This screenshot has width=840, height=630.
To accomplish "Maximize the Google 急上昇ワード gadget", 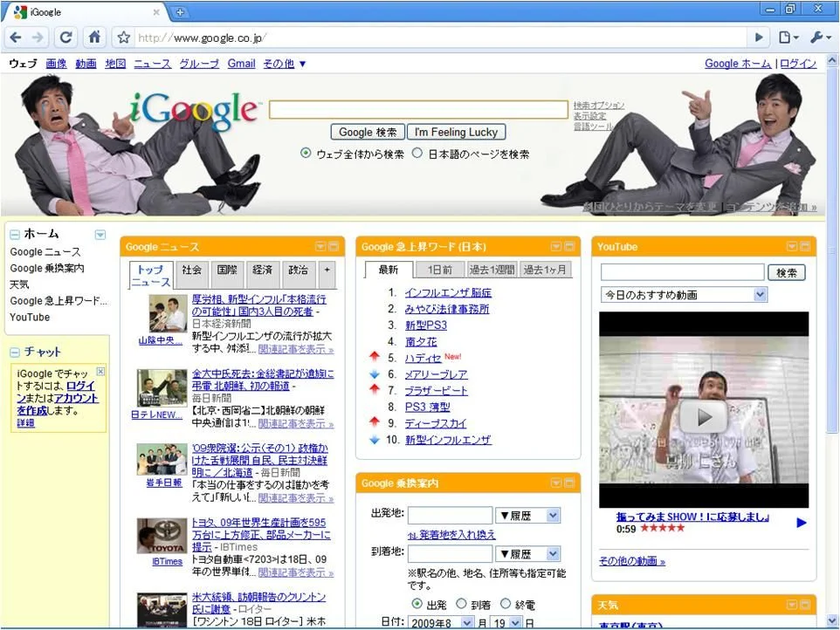I will 569,246.
